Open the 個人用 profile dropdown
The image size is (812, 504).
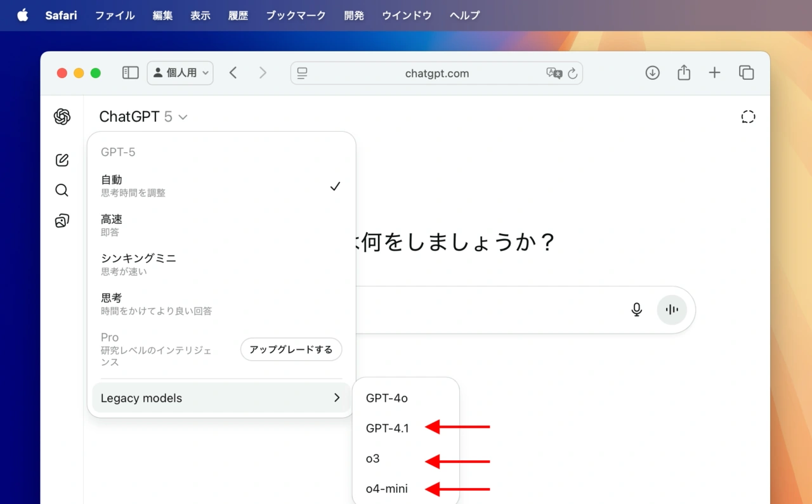point(180,73)
